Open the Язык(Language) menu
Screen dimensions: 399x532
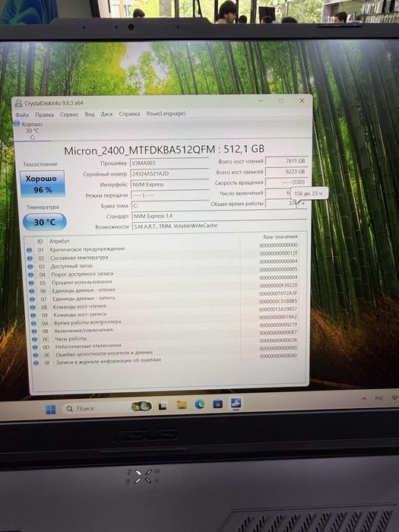coord(166,113)
